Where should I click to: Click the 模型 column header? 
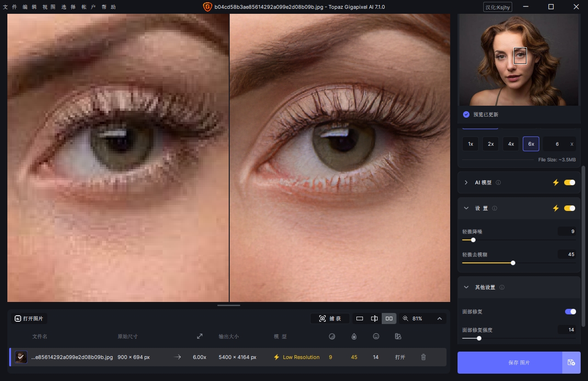pyautogui.click(x=280, y=336)
